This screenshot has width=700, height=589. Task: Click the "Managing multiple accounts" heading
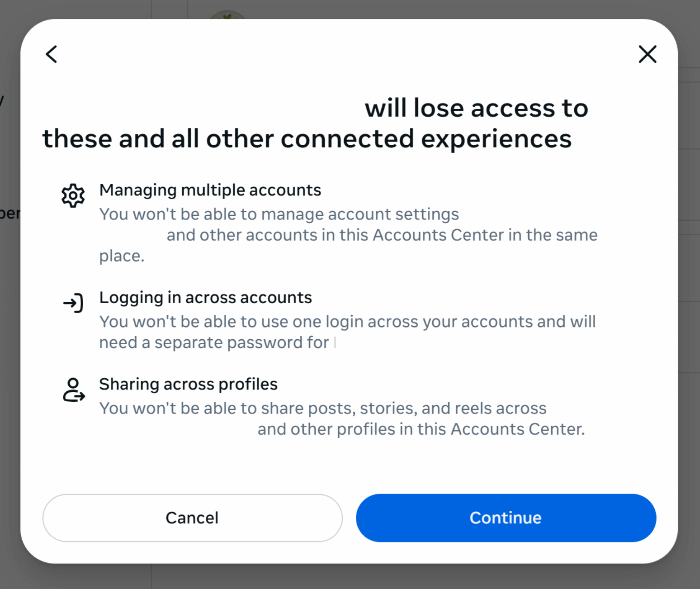tap(210, 190)
